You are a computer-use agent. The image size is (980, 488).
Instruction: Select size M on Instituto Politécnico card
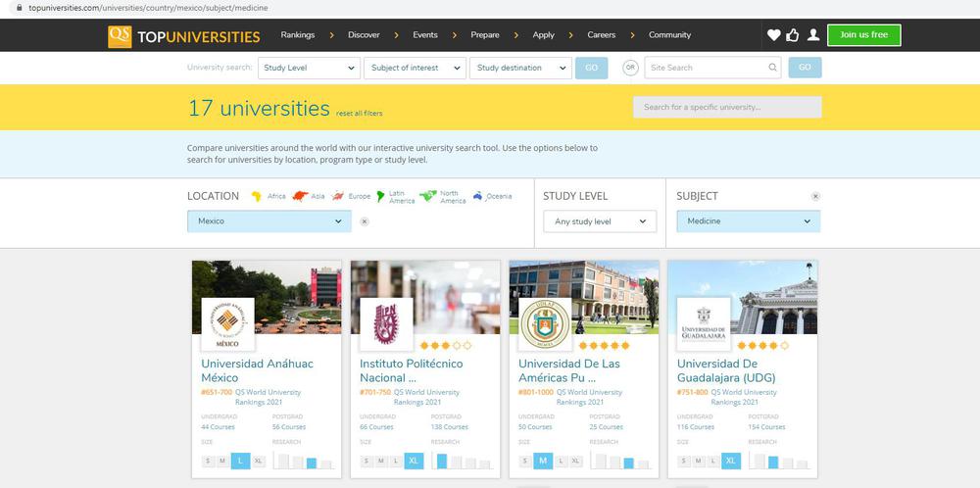click(381, 462)
